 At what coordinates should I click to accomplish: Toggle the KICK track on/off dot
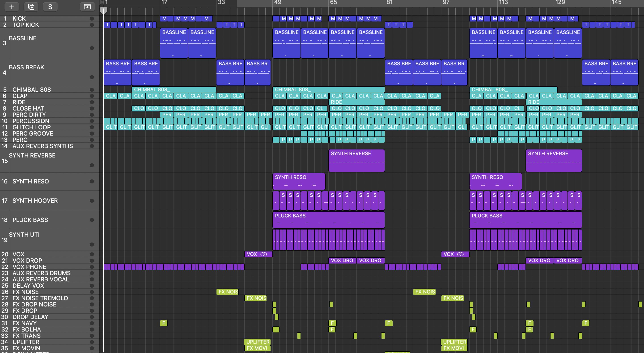(92, 19)
